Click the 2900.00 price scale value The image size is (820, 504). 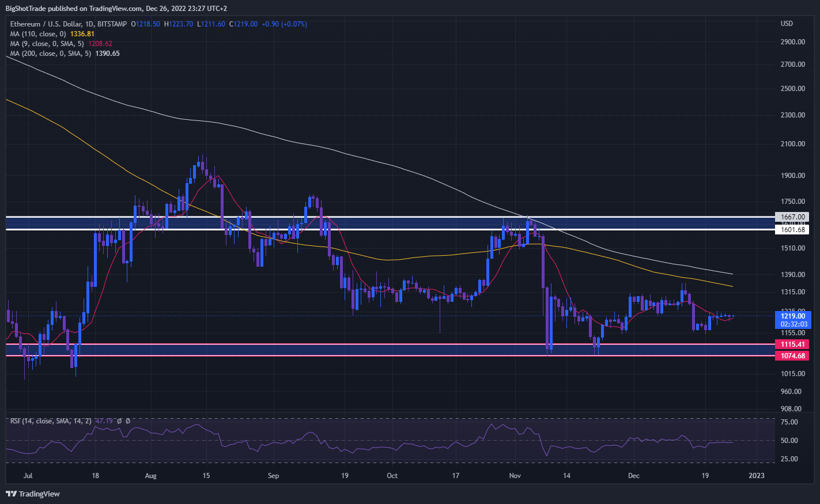pos(793,42)
